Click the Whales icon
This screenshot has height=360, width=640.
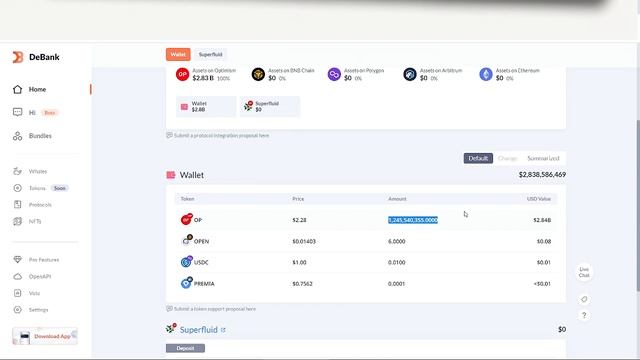pyautogui.click(x=18, y=171)
